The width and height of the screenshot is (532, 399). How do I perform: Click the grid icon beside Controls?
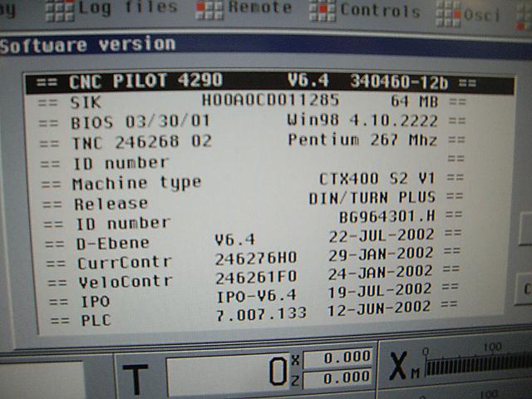[x=323, y=12]
